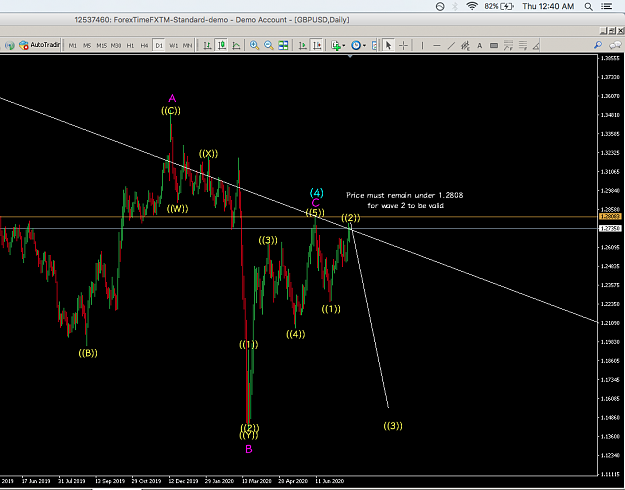Select the text A tool

480,45
